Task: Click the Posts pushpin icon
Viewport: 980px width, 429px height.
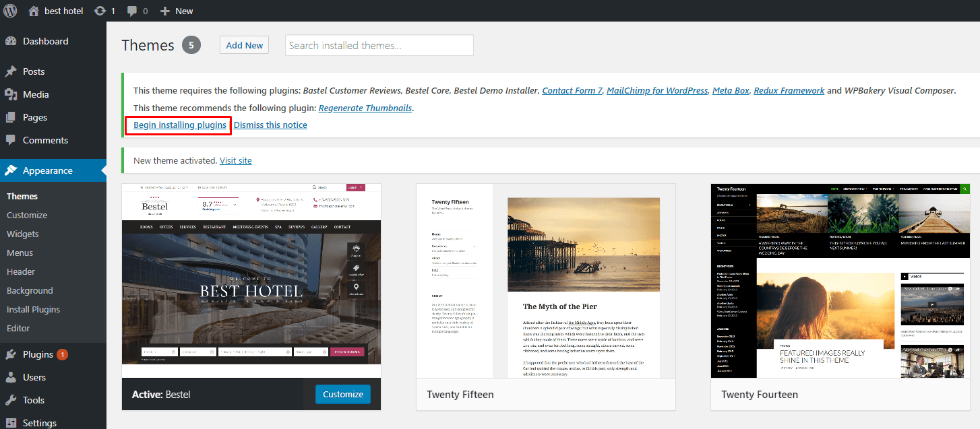Action: pyautogui.click(x=11, y=71)
